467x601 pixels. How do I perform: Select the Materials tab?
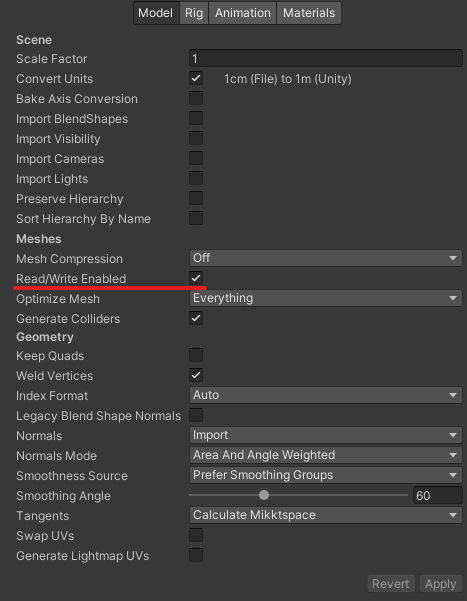tap(309, 13)
